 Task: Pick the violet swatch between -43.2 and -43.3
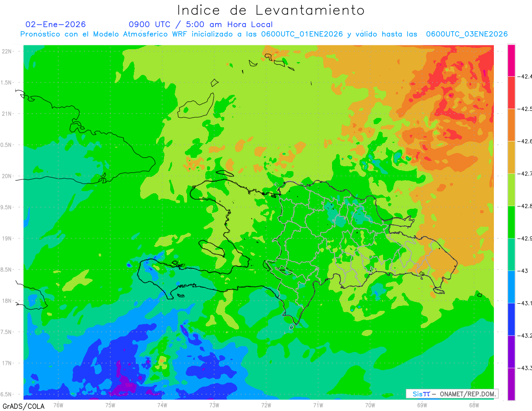(511, 351)
